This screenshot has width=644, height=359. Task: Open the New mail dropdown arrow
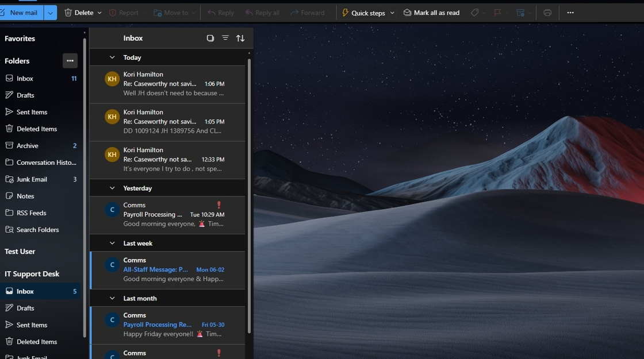(x=50, y=13)
